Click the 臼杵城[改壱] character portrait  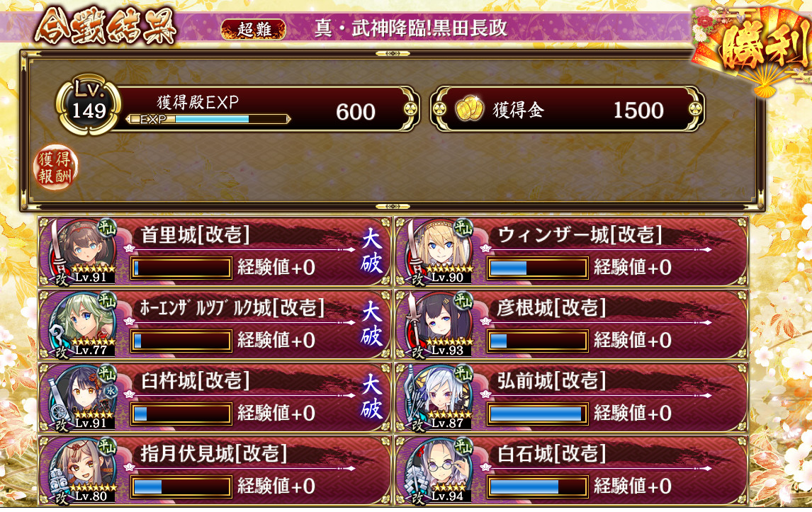(x=83, y=397)
